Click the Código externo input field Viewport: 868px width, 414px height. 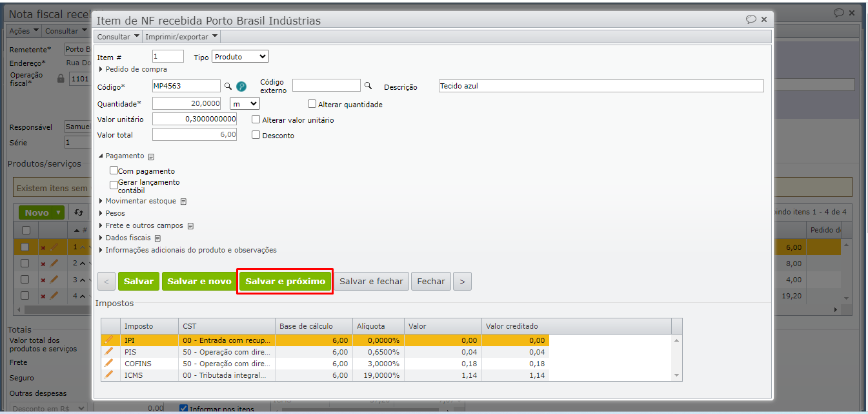pyautogui.click(x=327, y=85)
